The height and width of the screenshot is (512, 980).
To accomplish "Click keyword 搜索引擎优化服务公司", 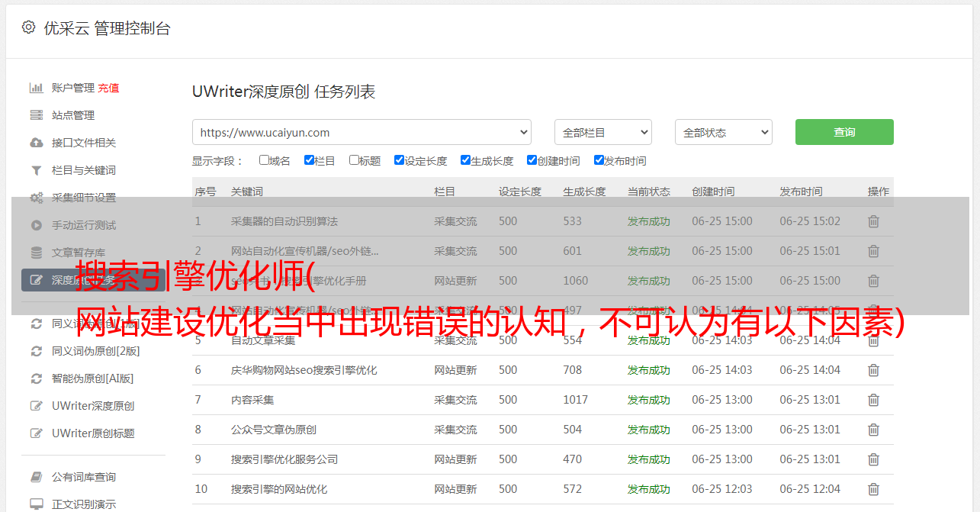I will 284,459.
